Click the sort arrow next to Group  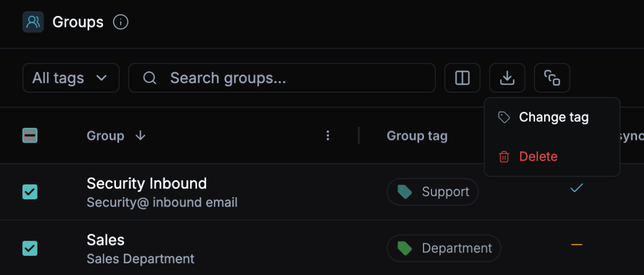coord(141,136)
